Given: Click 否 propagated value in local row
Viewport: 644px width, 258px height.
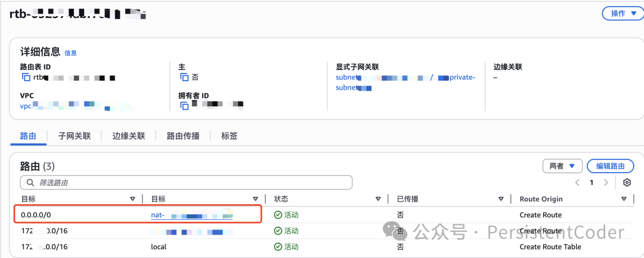Looking at the screenshot, I should click(x=401, y=247).
